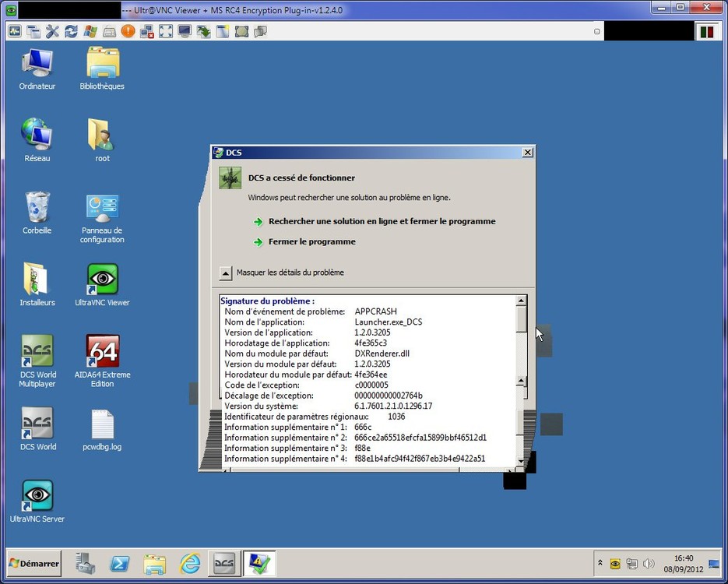728x584 pixels.
Task: Collapse the problem details panel
Action: click(x=225, y=273)
